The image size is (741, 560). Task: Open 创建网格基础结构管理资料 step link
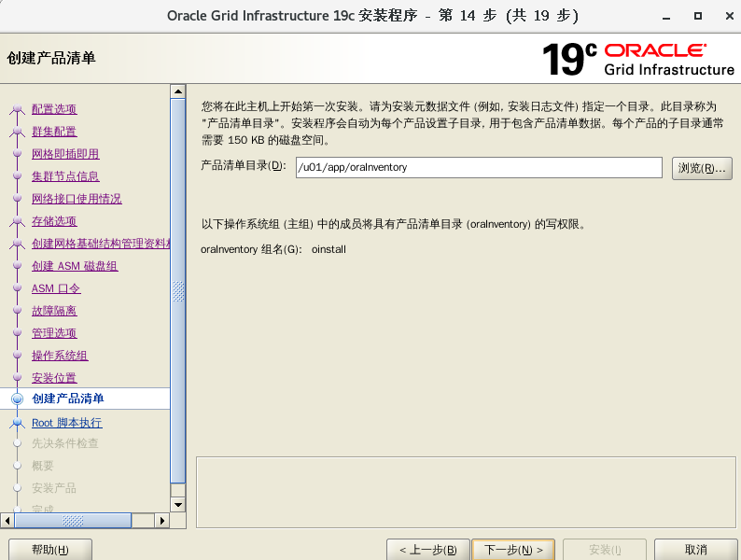pos(101,244)
